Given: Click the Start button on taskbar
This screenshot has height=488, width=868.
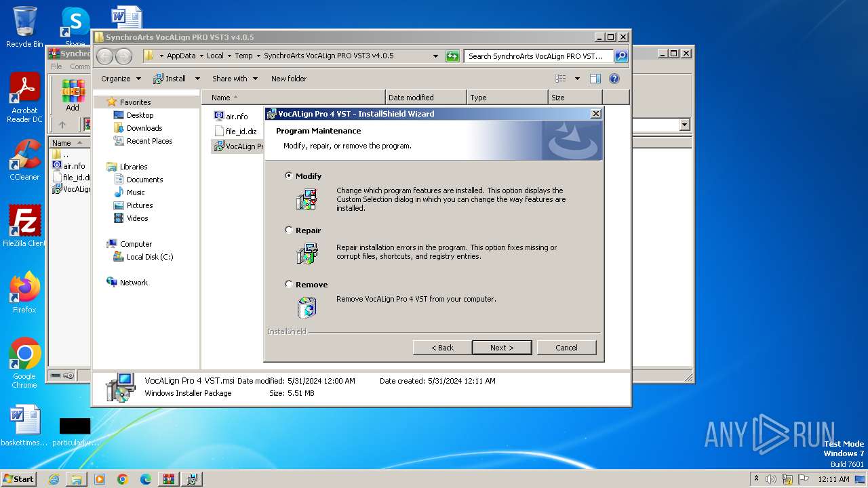Looking at the screenshot, I should tap(19, 479).
